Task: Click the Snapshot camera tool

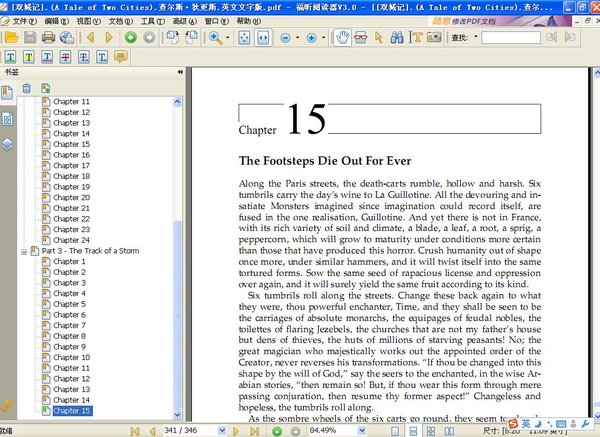Action: coord(434,38)
